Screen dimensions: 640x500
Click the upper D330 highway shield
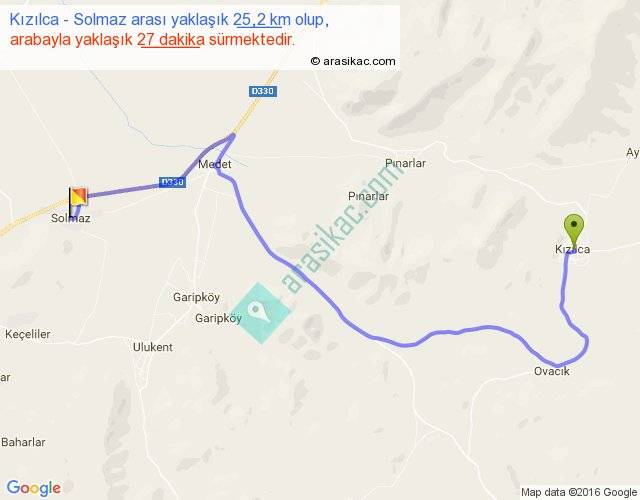pos(263,91)
